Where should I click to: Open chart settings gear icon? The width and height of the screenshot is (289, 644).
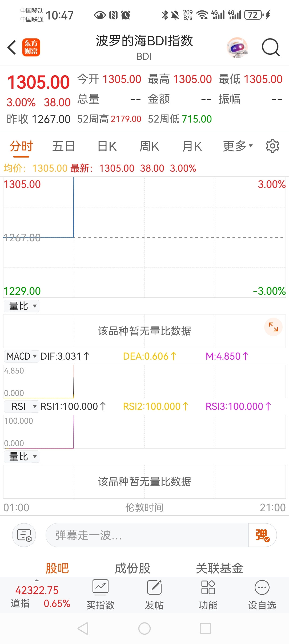click(x=272, y=146)
